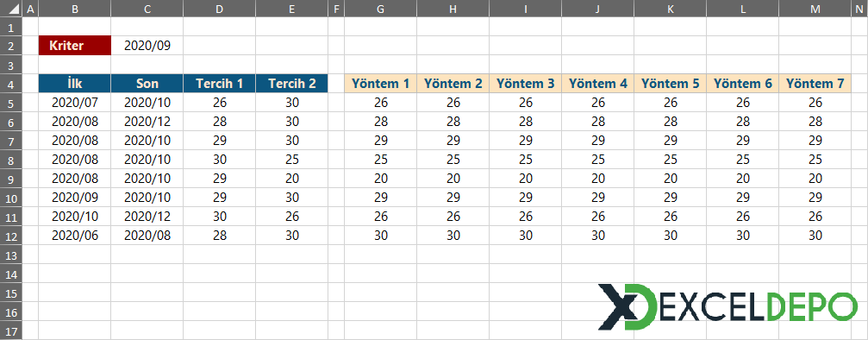
Task: Click the İlk header cell
Action: click(75, 84)
